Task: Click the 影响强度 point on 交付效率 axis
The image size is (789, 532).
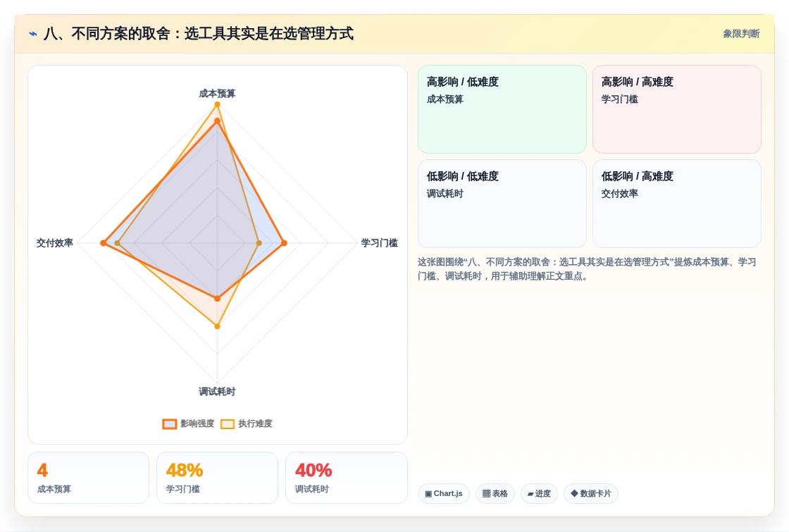Action: [x=103, y=243]
